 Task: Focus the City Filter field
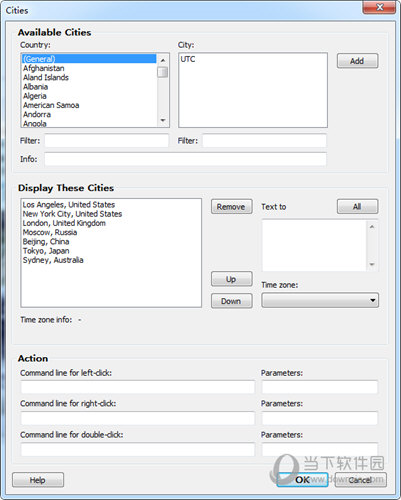265,141
